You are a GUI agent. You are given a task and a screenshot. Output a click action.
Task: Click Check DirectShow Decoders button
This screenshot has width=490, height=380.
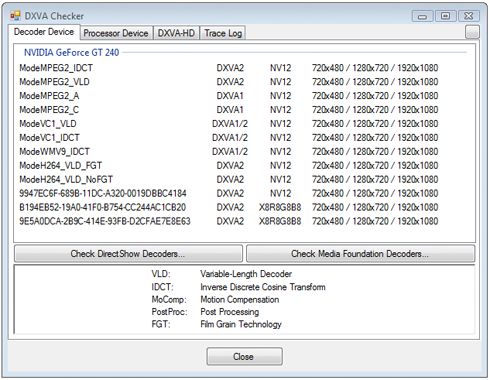128,254
